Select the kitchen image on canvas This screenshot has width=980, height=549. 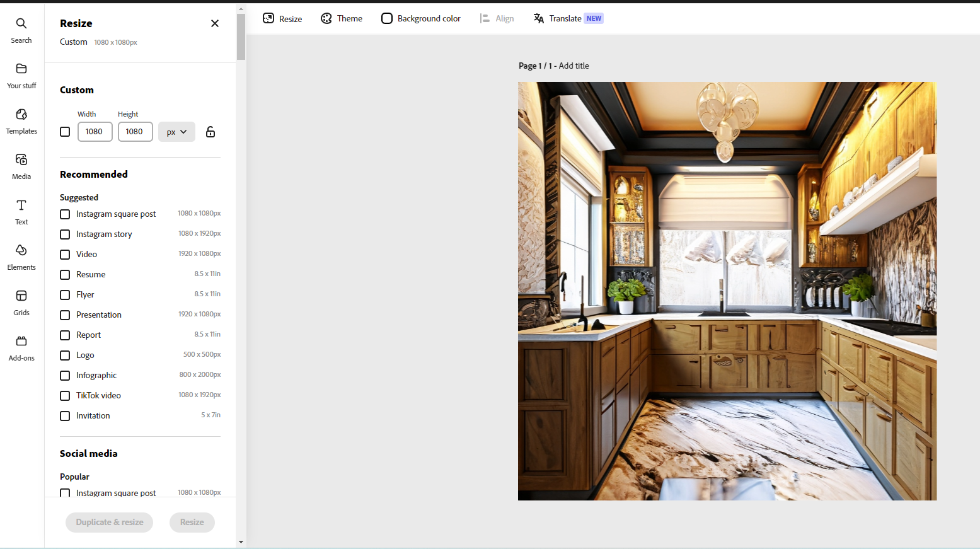pyautogui.click(x=727, y=291)
